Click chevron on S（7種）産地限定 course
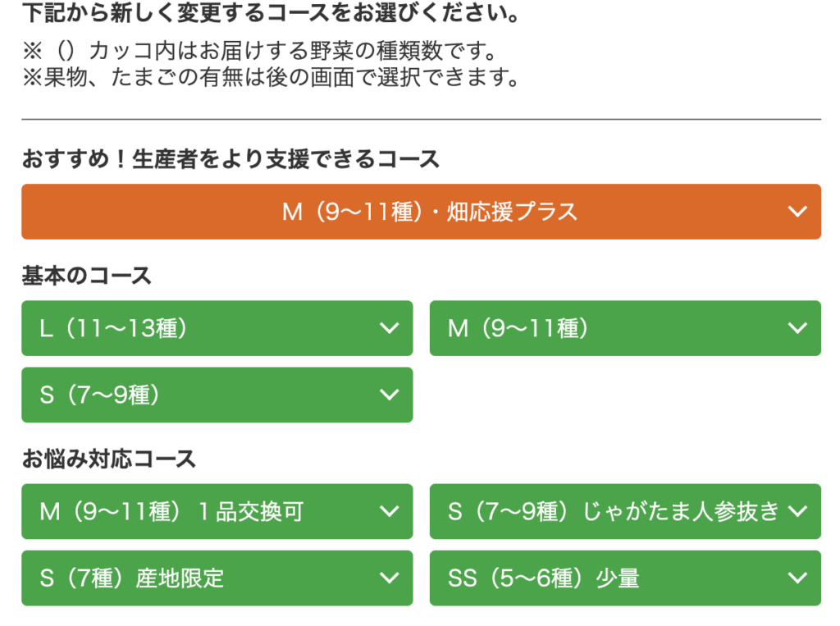840x626 pixels. 390,578
